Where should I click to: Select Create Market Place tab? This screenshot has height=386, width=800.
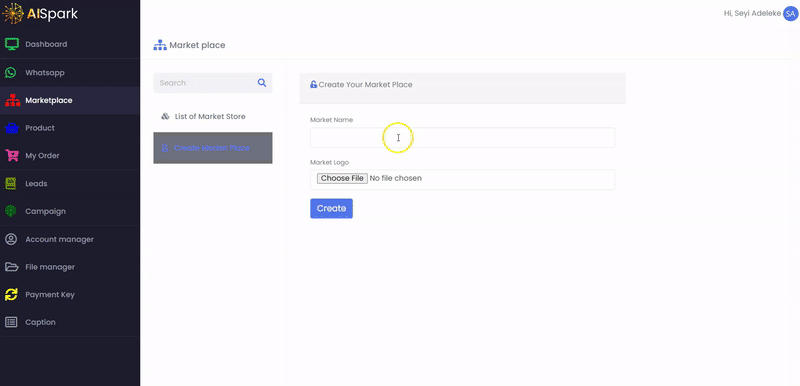[x=213, y=148]
